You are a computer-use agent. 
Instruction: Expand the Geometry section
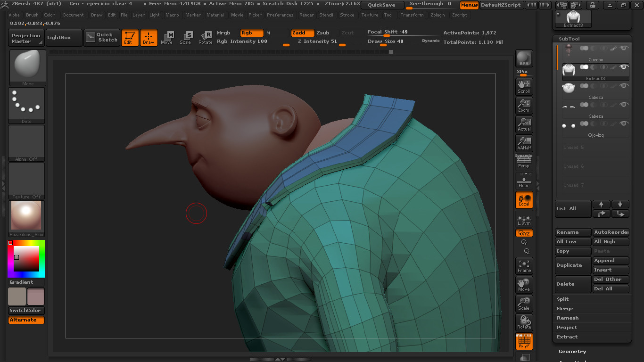click(572, 351)
